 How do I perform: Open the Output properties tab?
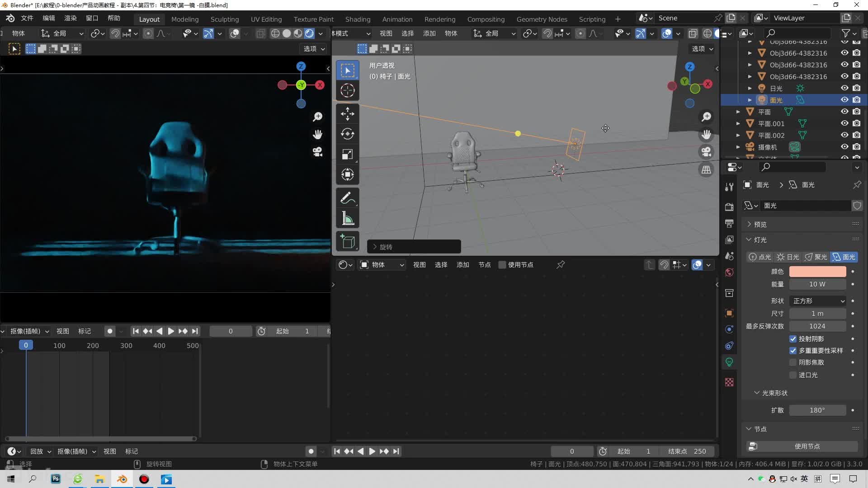729,223
